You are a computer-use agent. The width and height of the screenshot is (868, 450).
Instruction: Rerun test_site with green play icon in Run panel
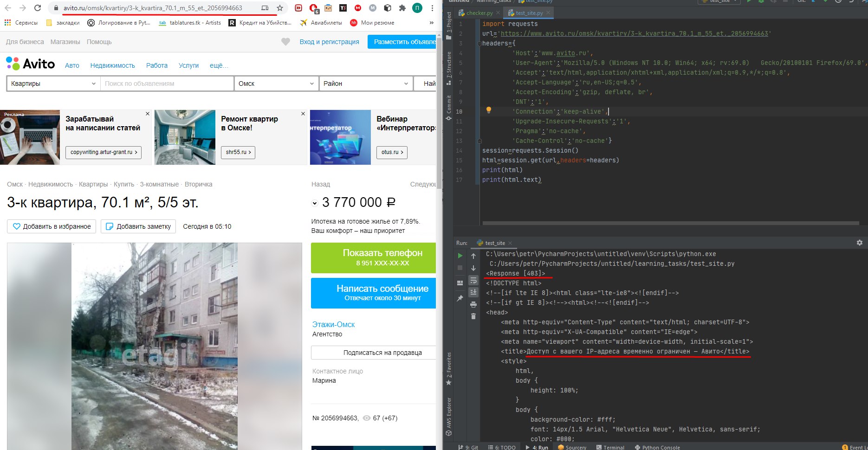[x=460, y=256]
